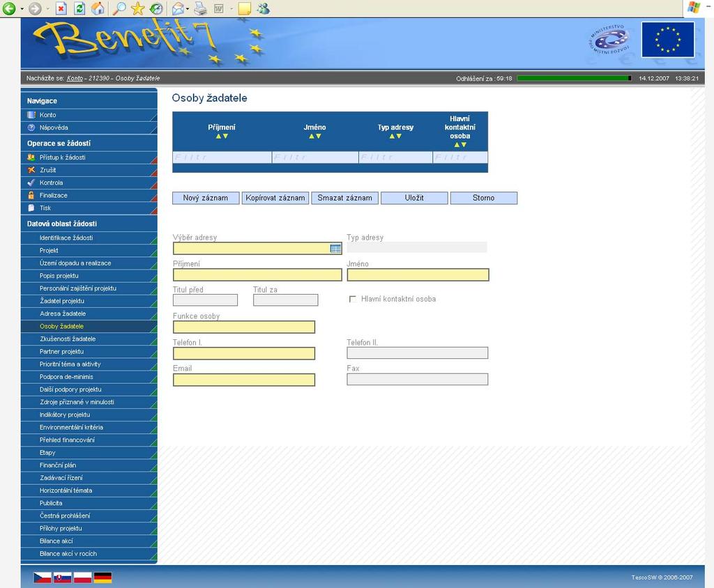
Task: Expand the Edit icon dropdown arrow
Action: (231, 8)
